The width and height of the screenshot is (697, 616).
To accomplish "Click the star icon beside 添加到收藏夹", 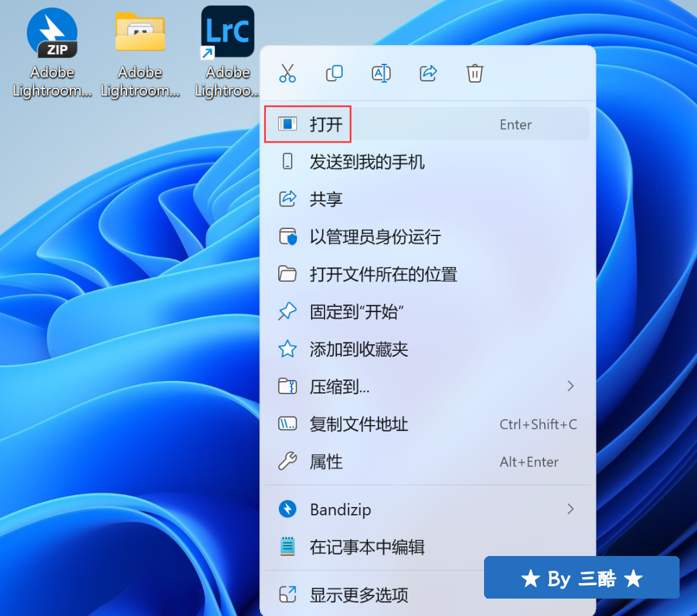I will (x=288, y=349).
